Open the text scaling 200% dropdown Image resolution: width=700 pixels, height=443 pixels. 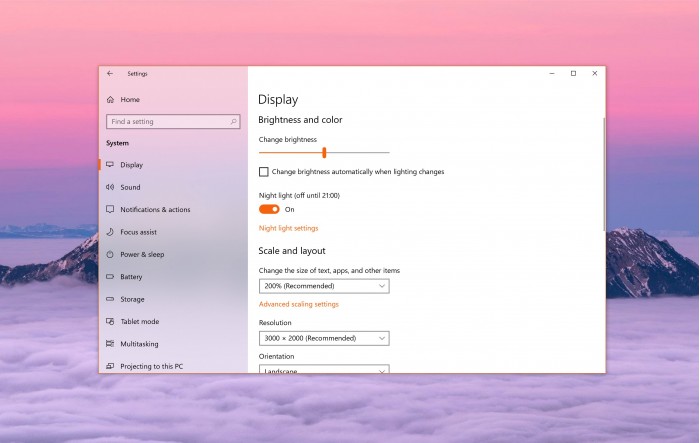coord(323,286)
